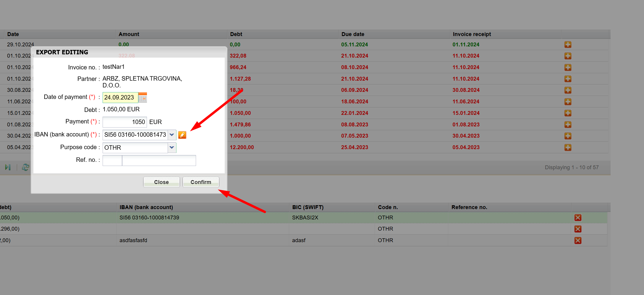
Task: Click the 'Displaying 1 - 10 of 57' pager text
Action: pos(572,167)
